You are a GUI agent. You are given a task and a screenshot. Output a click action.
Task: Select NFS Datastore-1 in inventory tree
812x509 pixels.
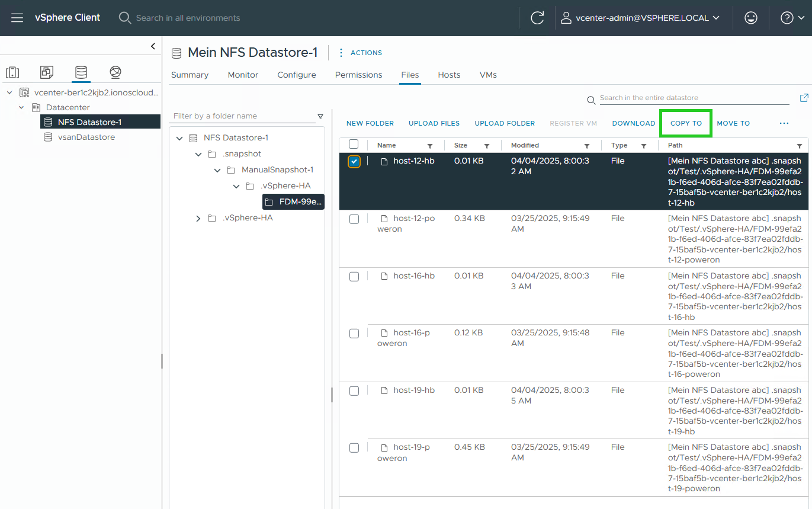[100, 122]
